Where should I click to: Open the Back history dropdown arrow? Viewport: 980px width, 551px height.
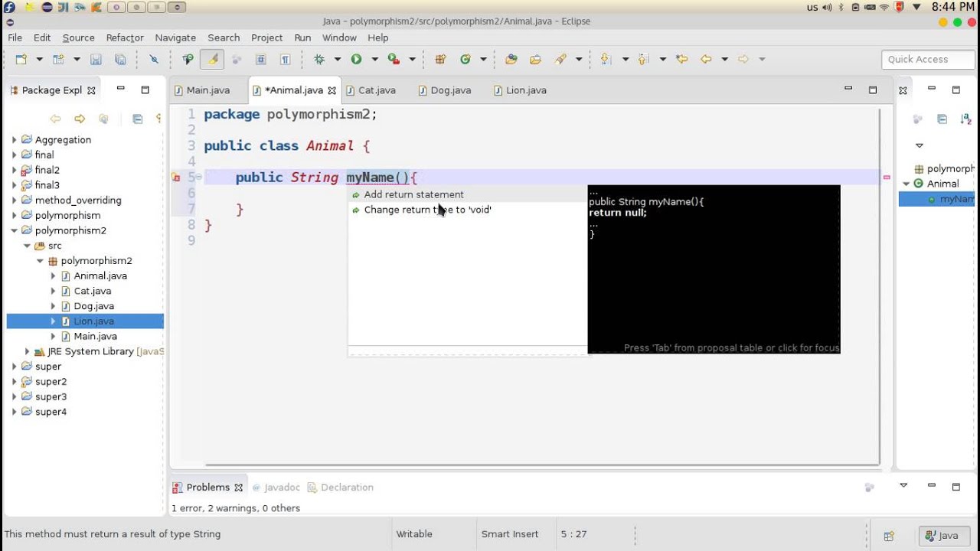pos(724,59)
